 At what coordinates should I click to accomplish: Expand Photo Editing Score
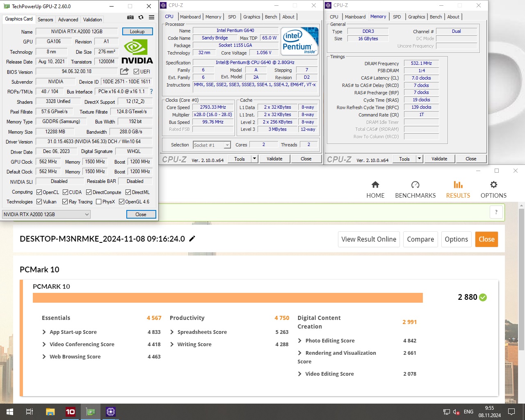coord(300,341)
